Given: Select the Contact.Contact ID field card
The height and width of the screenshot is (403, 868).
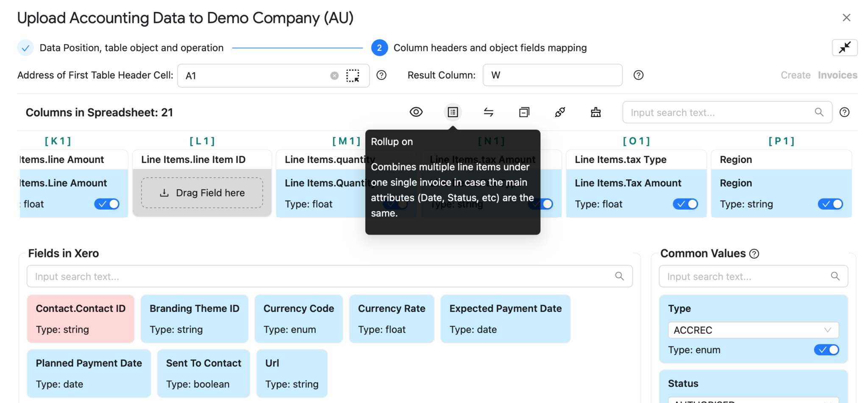Looking at the screenshot, I should coord(81,319).
